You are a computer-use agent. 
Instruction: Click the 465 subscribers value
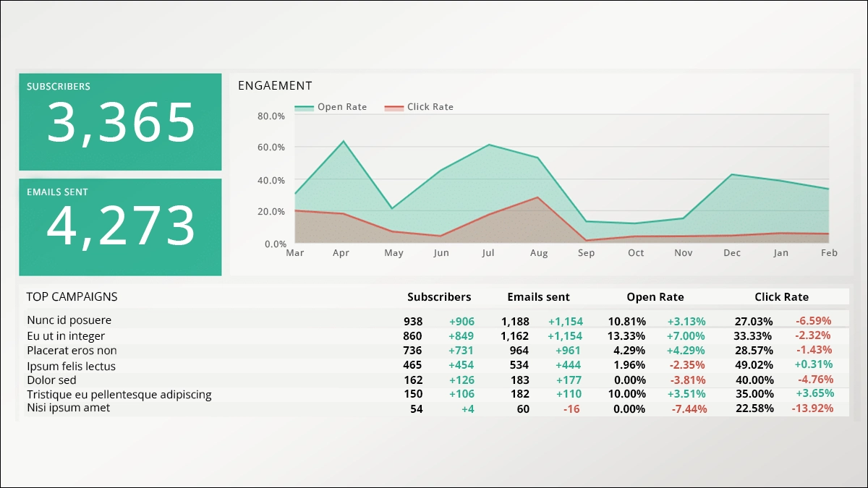413,365
